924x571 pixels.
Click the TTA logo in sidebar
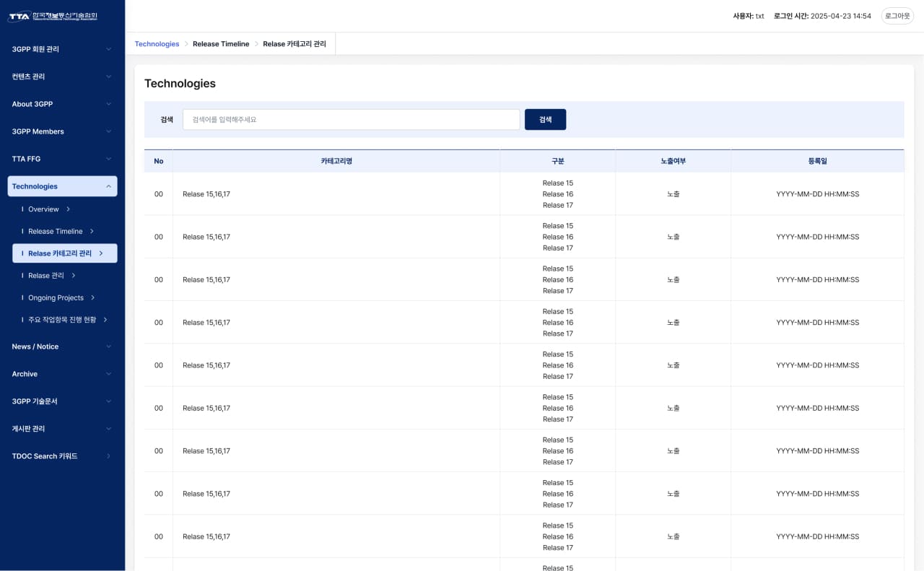53,16
